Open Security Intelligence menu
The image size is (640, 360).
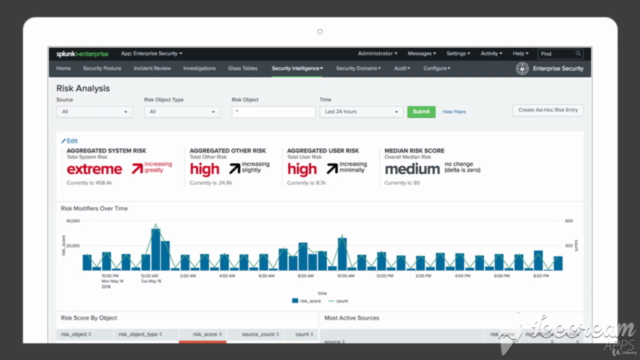click(x=297, y=69)
